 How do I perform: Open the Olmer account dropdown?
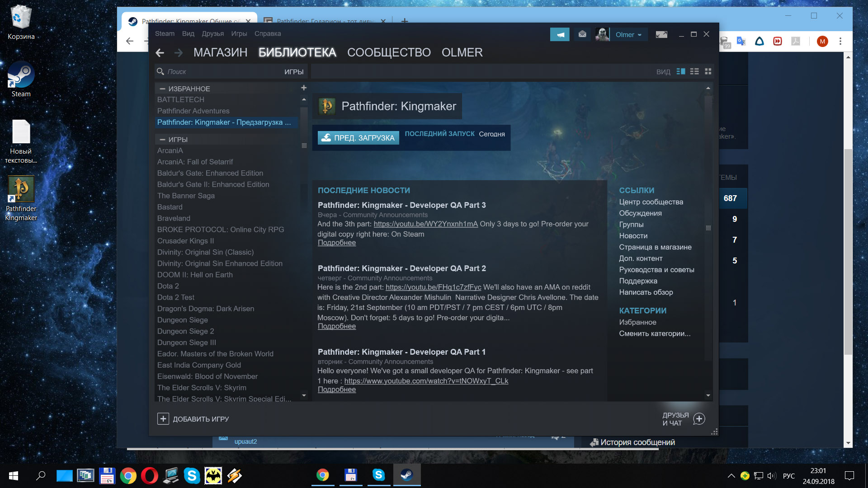(628, 35)
